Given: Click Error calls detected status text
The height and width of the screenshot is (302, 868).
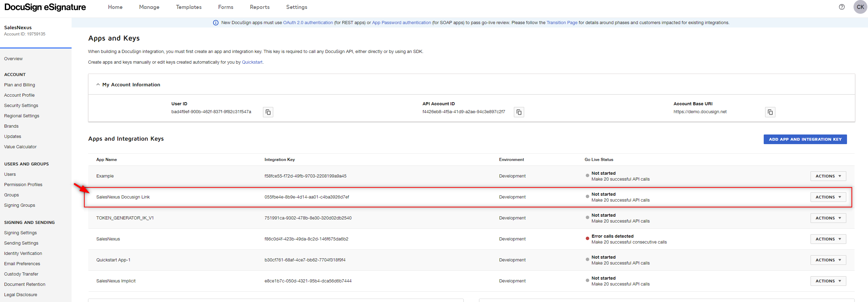Looking at the screenshot, I should 612,236.
